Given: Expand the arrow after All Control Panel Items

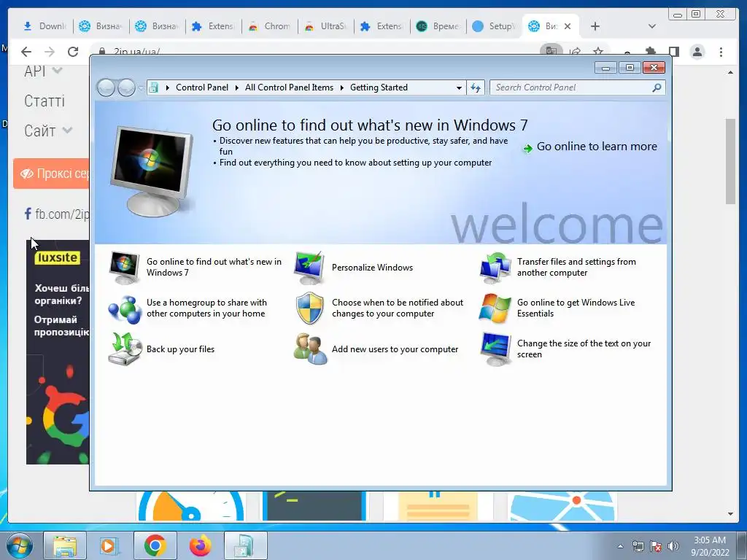Looking at the screenshot, I should 342,87.
